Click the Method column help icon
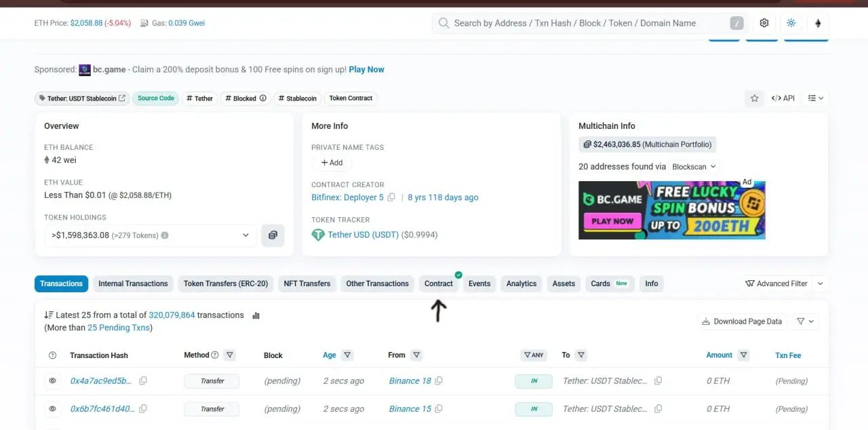 (x=215, y=355)
